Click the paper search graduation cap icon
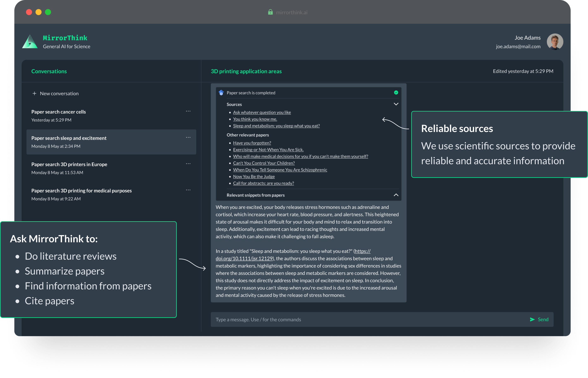Viewport: 588px width, 378px height. (221, 93)
